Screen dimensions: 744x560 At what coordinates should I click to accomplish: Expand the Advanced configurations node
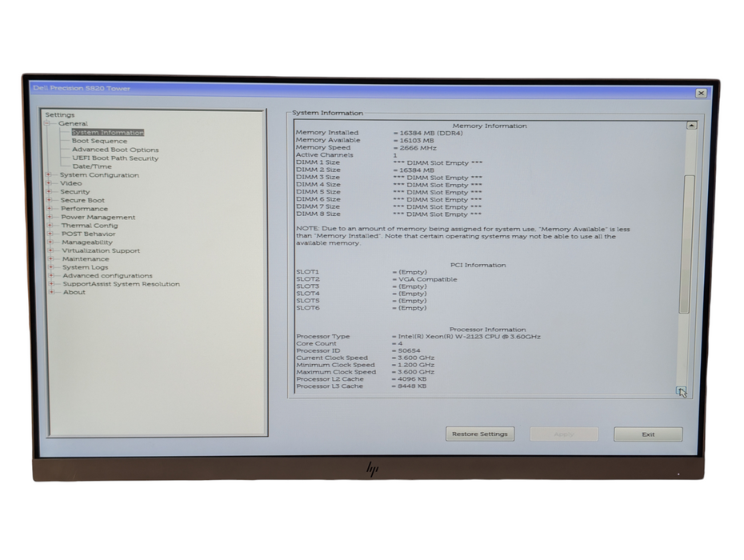click(51, 275)
